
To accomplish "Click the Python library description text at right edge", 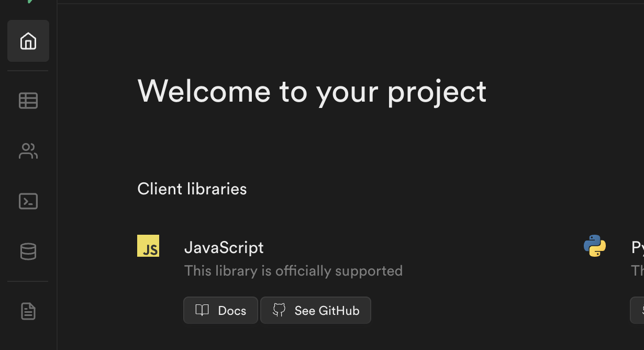I will (638, 271).
